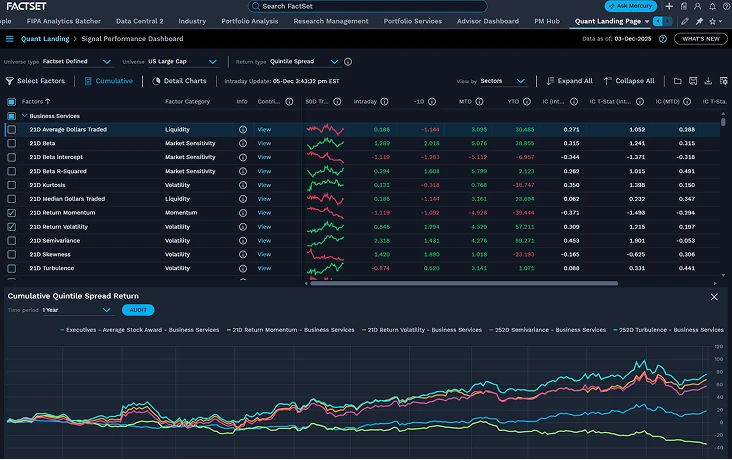Click info icon on -1D column header
This screenshot has width=732, height=460.
point(432,101)
